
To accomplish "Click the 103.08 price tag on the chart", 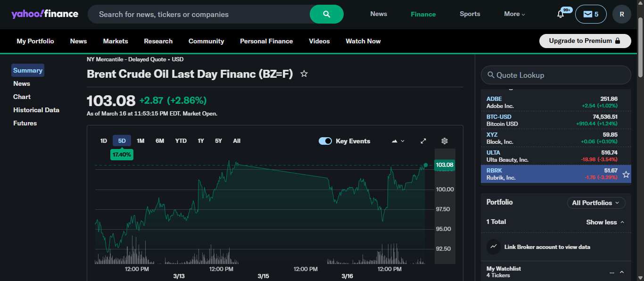I will coord(445,165).
